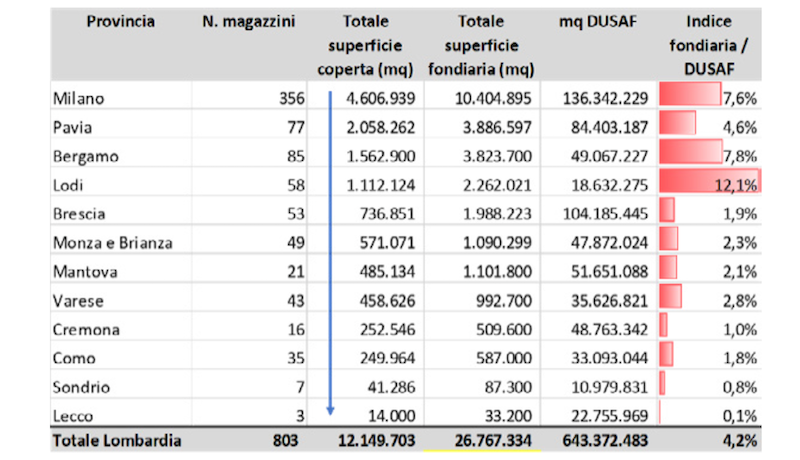Select the N. magazzini column header

pyautogui.click(x=248, y=22)
